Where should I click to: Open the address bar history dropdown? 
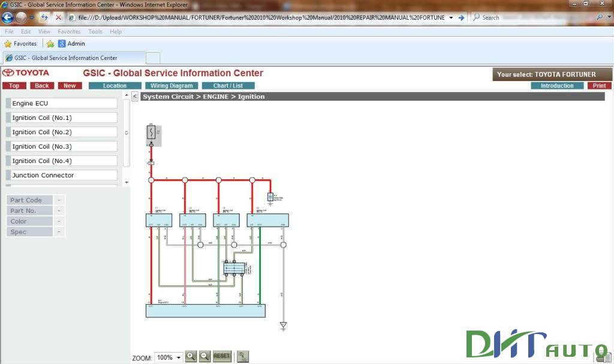(x=451, y=17)
